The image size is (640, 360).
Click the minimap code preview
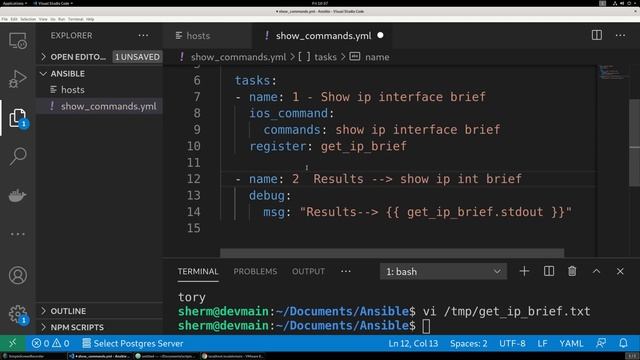611,72
